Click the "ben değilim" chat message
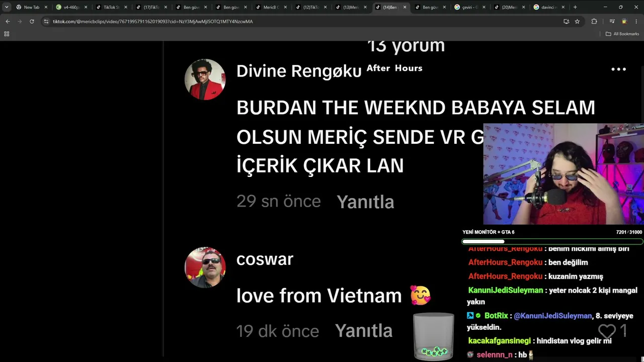 pos(568,262)
